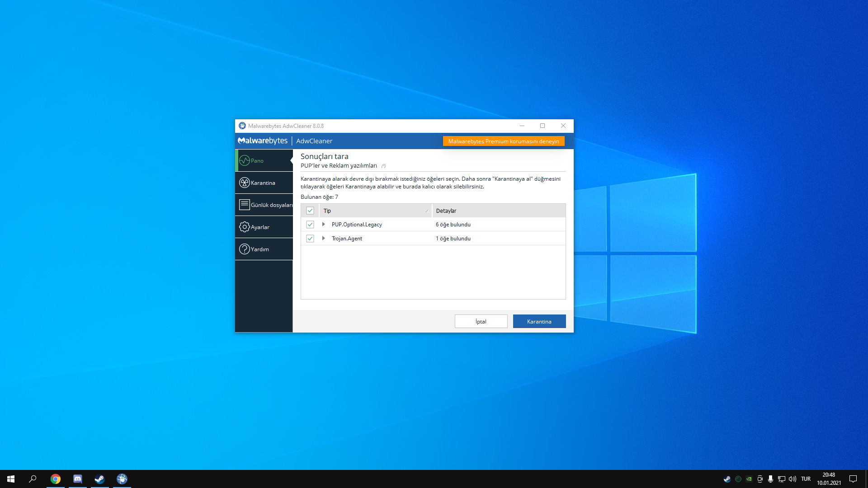Select the '1 öğe bulundu' detail cell
868x488 pixels.
pyautogui.click(x=453, y=239)
